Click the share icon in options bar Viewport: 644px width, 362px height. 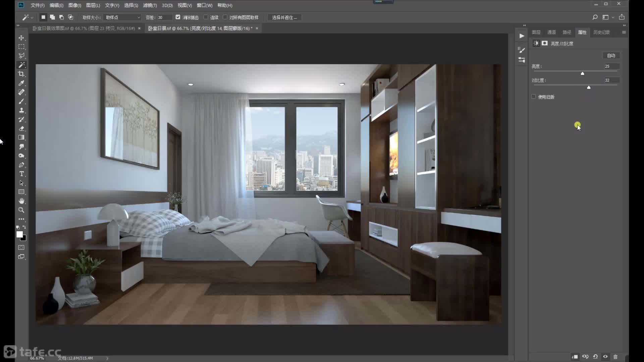click(x=622, y=17)
